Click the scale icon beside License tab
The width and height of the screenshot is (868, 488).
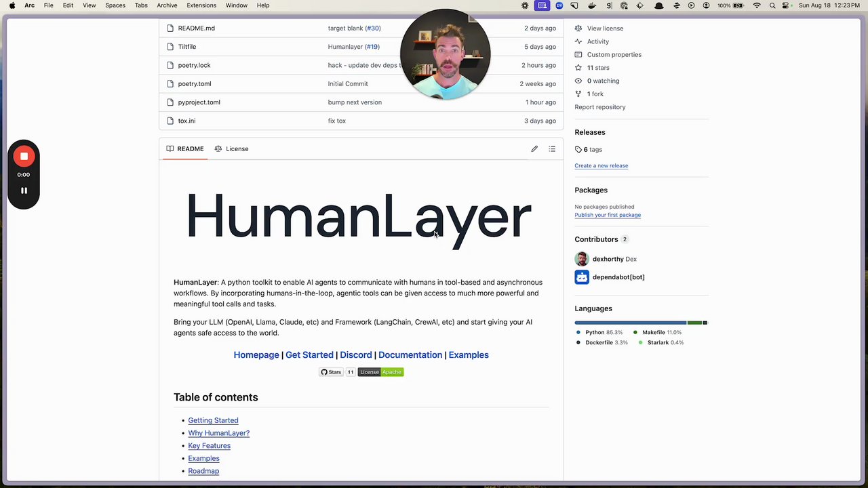tap(218, 149)
